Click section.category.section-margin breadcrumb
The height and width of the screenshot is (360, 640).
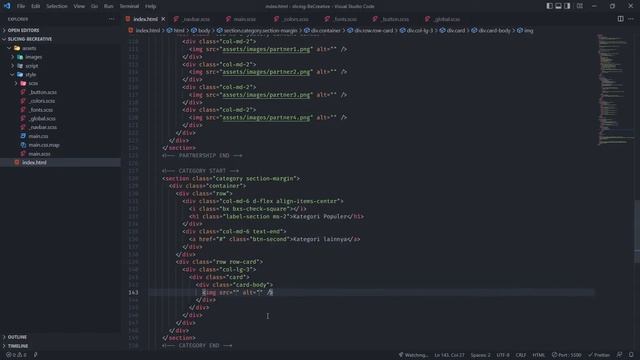pyautogui.click(x=257, y=31)
